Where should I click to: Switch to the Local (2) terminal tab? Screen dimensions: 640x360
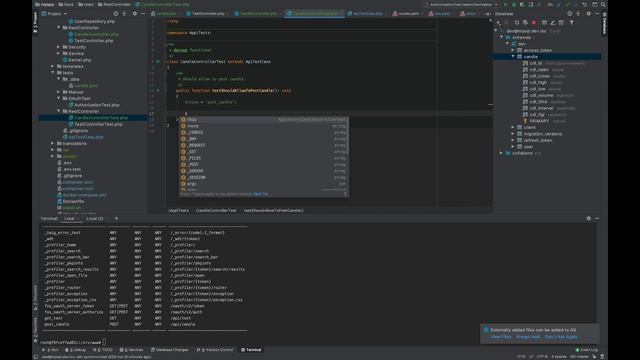95,218
